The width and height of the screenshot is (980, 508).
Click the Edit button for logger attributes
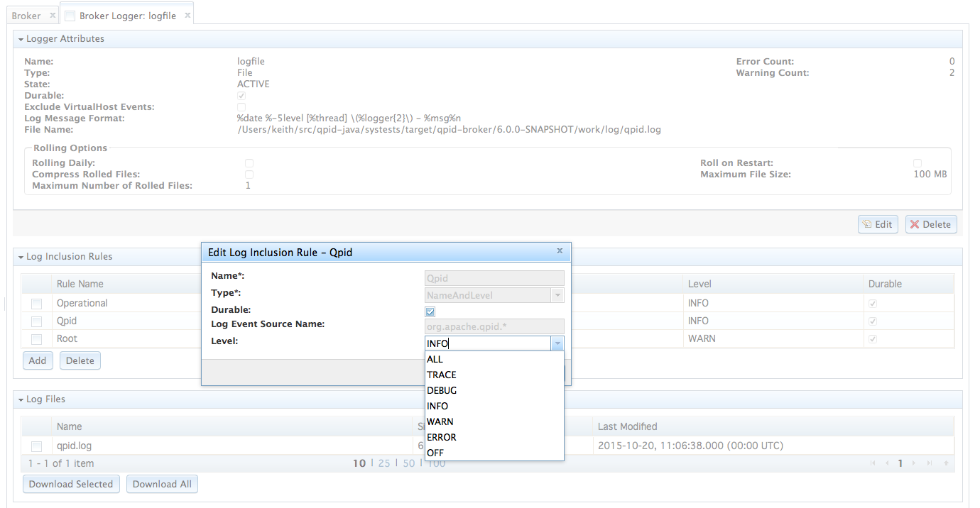pos(878,224)
